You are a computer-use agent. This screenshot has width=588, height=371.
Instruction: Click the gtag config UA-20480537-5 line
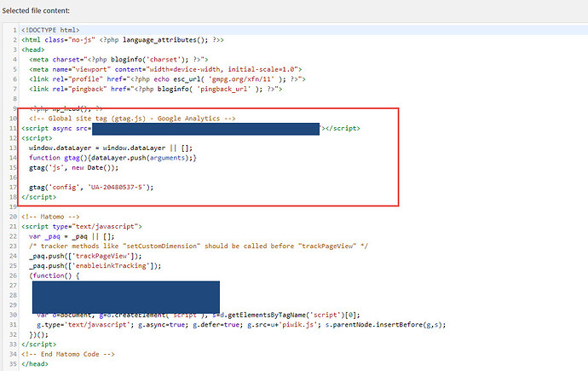[x=91, y=187]
